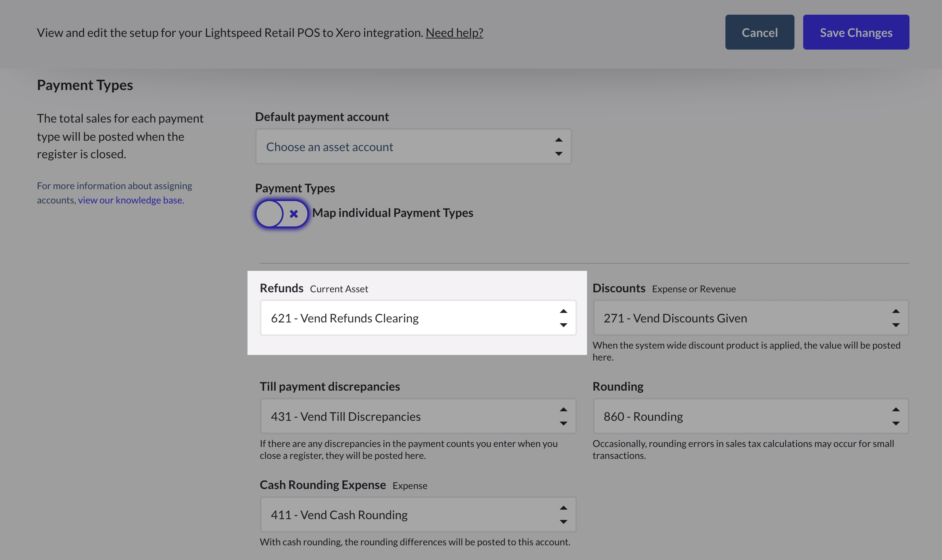Viewport: 942px width, 560px height.
Task: Click the Rounding field label
Action: tap(618, 386)
